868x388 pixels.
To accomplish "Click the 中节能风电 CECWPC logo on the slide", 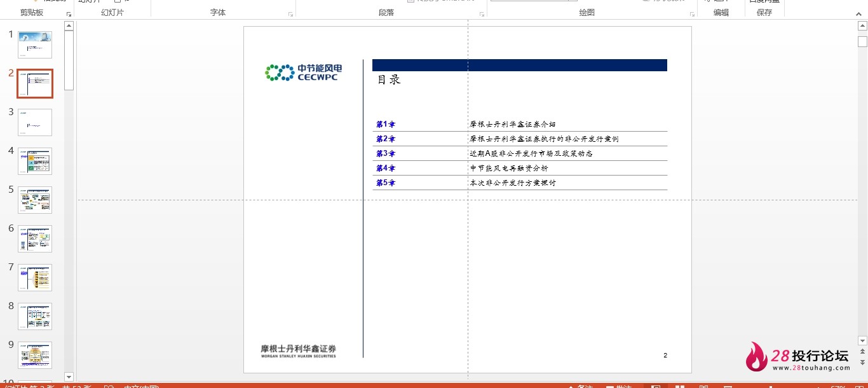I will [x=304, y=73].
